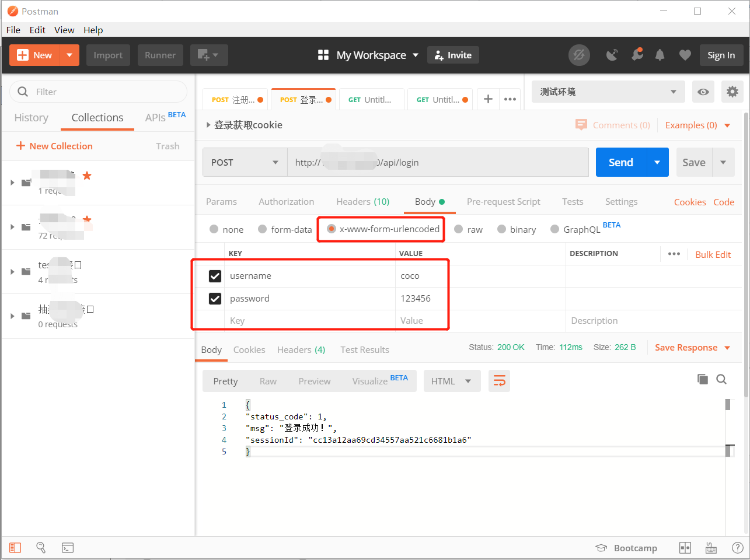
Task: Toggle line wrapping in the response viewer
Action: pyautogui.click(x=499, y=380)
